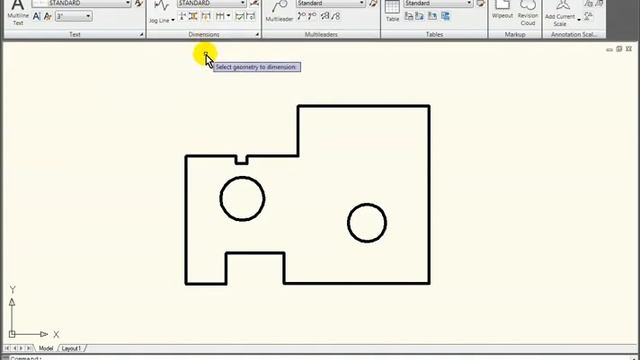Open the text style STANDARD dropdown
The image size is (640, 360).
click(82, 3)
